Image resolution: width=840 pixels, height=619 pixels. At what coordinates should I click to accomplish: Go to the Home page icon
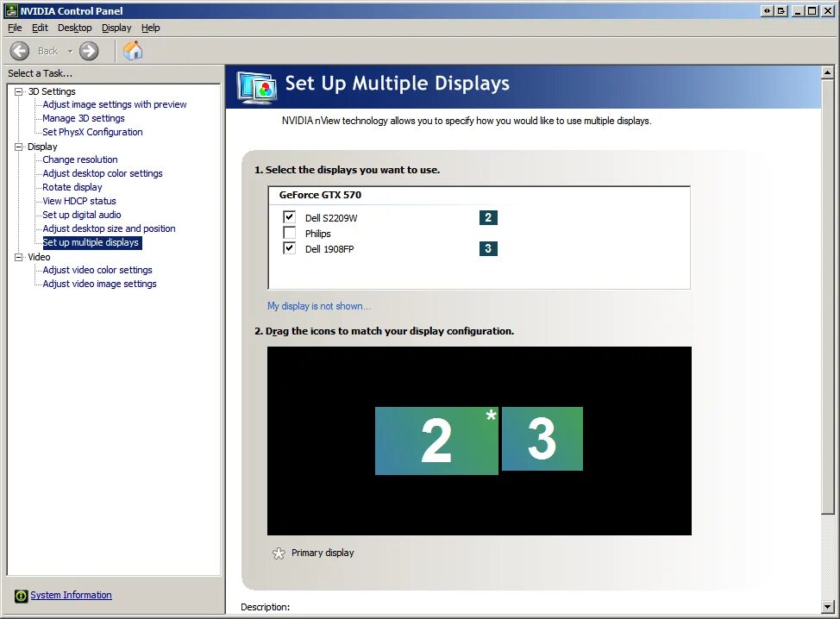click(x=133, y=51)
